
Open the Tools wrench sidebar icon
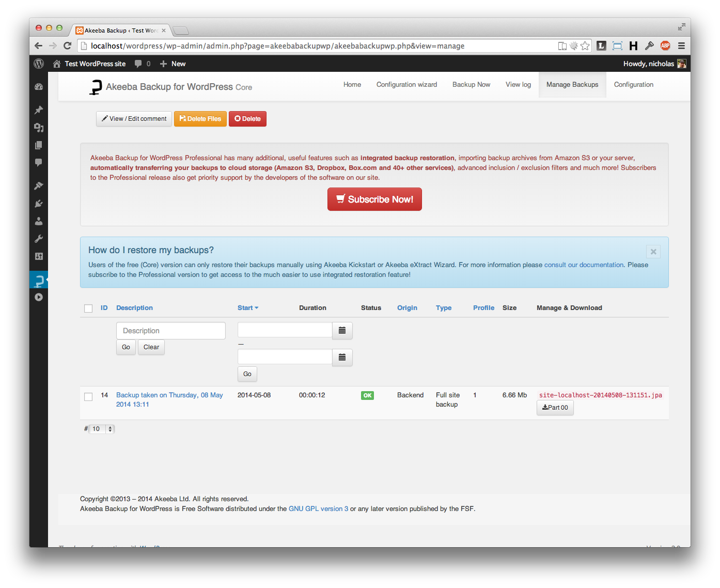[x=39, y=239]
